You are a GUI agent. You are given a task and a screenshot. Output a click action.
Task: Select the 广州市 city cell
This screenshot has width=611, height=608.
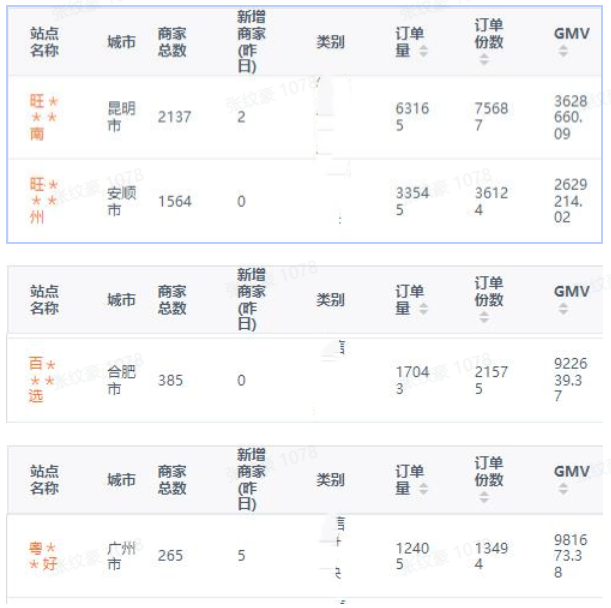coord(121,555)
